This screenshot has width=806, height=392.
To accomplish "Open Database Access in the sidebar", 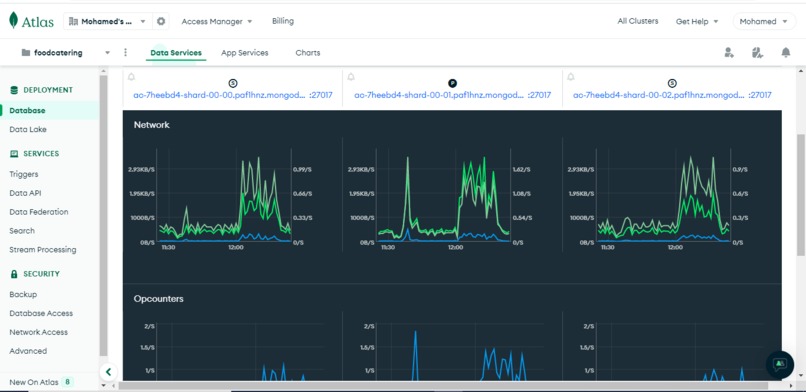I will click(x=41, y=313).
